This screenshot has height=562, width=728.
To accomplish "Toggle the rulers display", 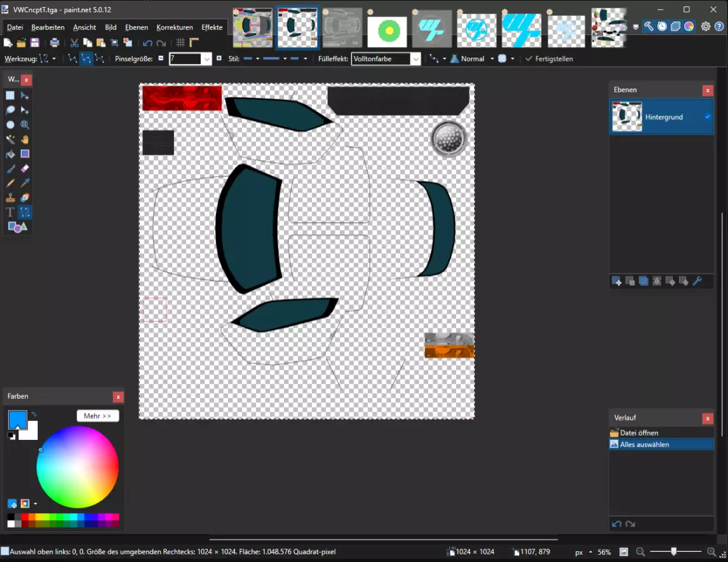I will click(x=194, y=43).
